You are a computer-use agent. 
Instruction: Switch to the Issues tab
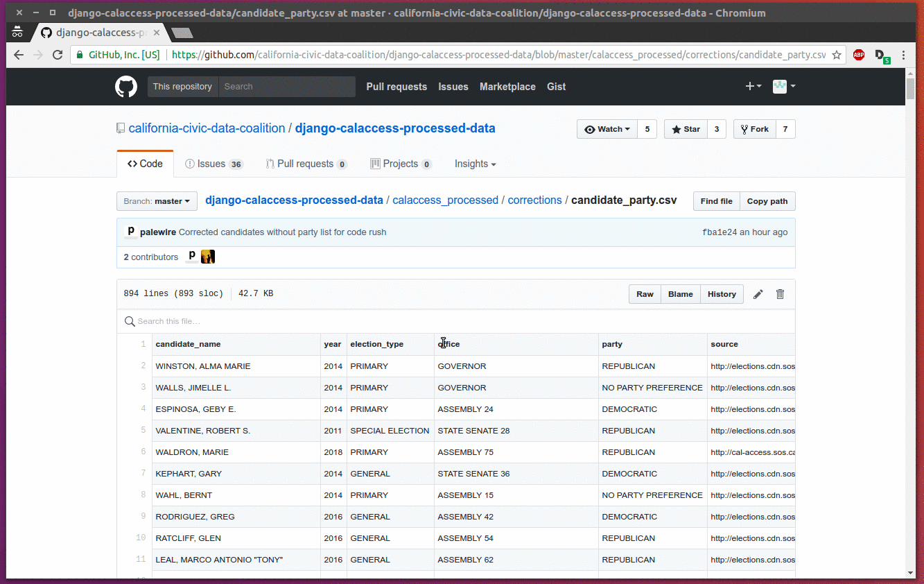[x=213, y=164]
